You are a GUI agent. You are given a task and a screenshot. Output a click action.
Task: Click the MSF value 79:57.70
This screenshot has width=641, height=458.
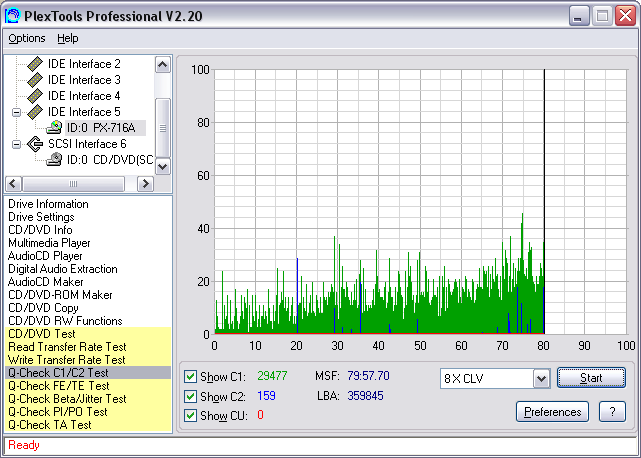coord(368,376)
